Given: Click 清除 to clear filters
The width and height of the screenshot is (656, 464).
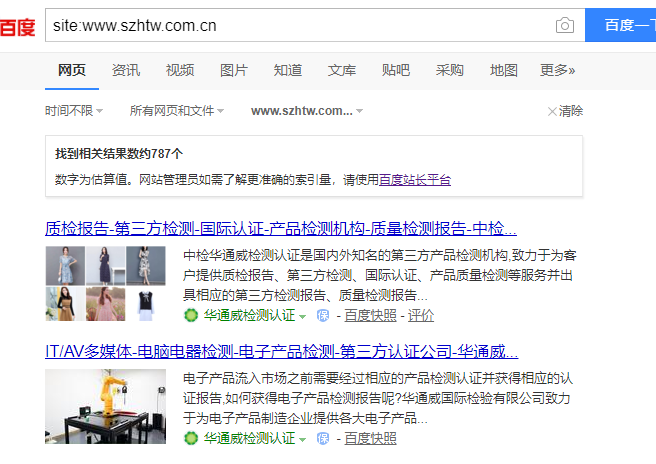Looking at the screenshot, I should (x=571, y=111).
